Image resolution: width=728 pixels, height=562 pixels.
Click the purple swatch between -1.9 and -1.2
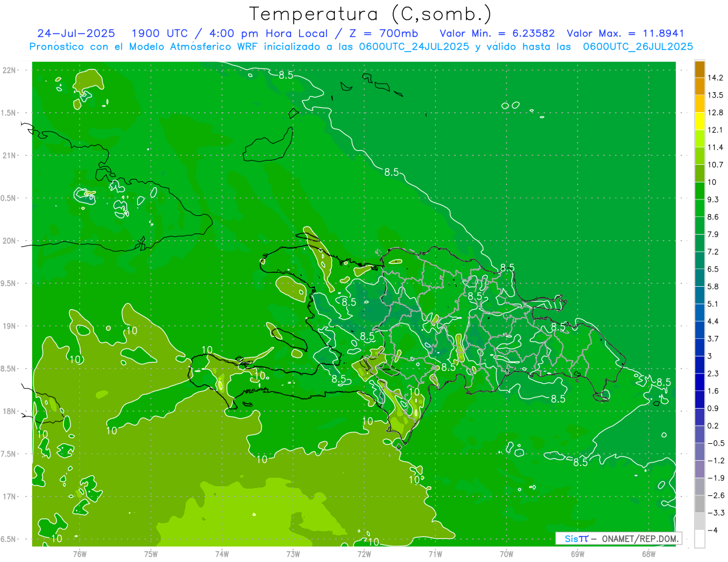coord(699,469)
